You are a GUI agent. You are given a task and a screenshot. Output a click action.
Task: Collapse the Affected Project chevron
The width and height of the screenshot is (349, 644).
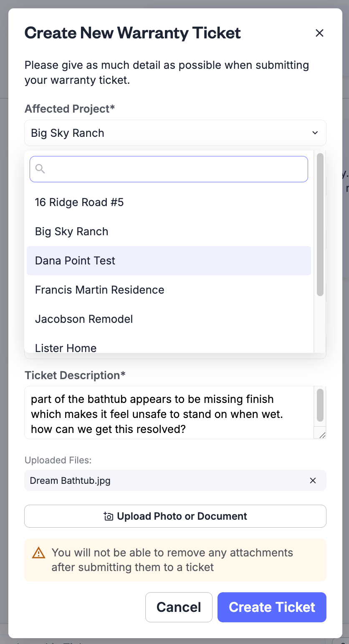point(315,133)
